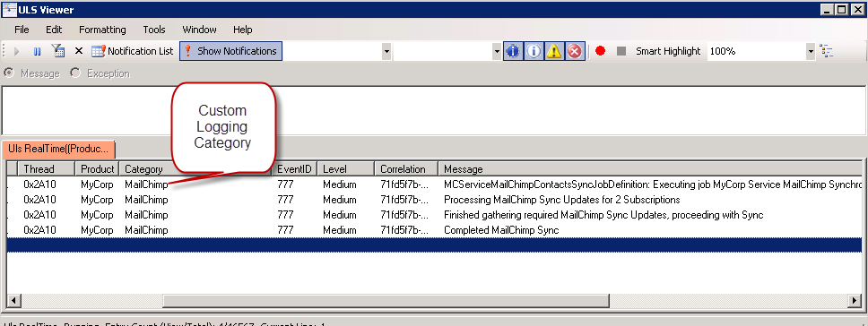Viewport: 868px width, 326px height.
Task: Toggle the Critical error level filter icon
Action: click(x=575, y=51)
